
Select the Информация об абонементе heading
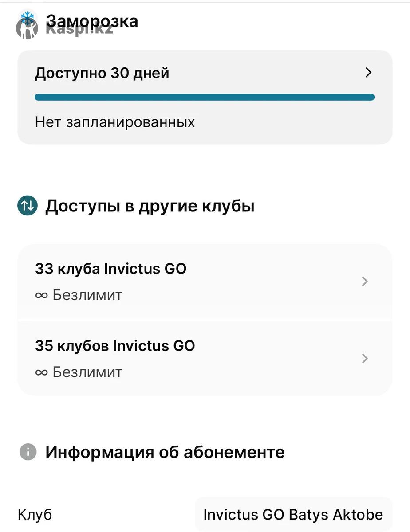pos(165,452)
